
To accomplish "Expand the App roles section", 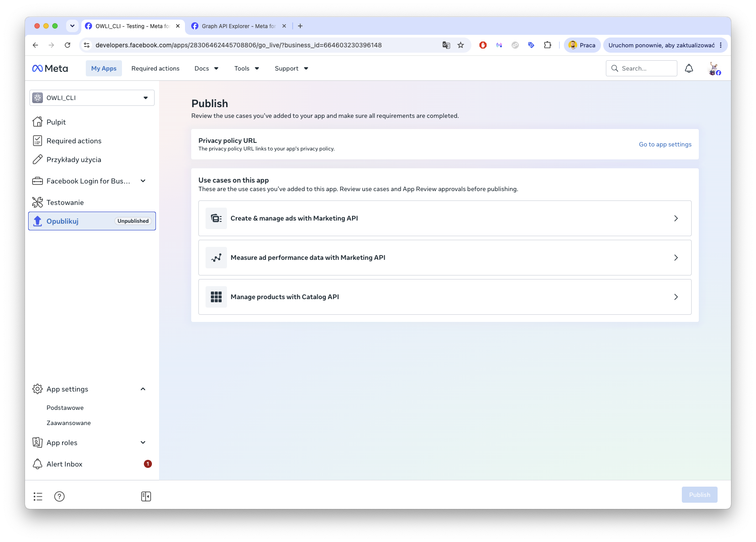I will tap(143, 442).
